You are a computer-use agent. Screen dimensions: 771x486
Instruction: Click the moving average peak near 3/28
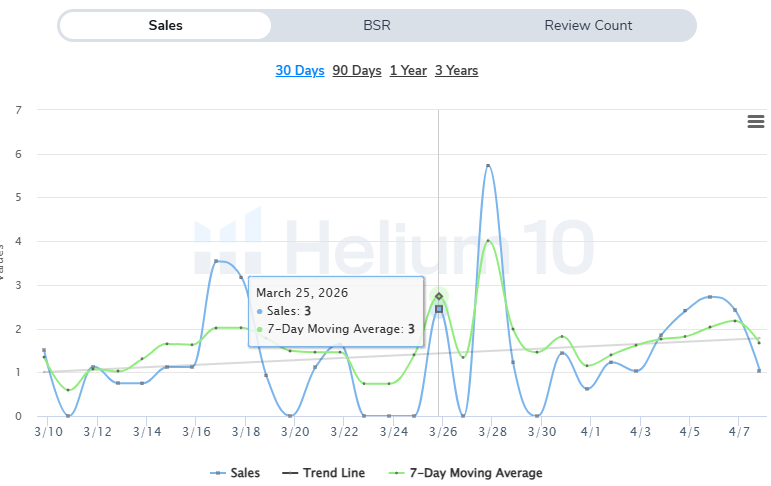[x=488, y=240]
